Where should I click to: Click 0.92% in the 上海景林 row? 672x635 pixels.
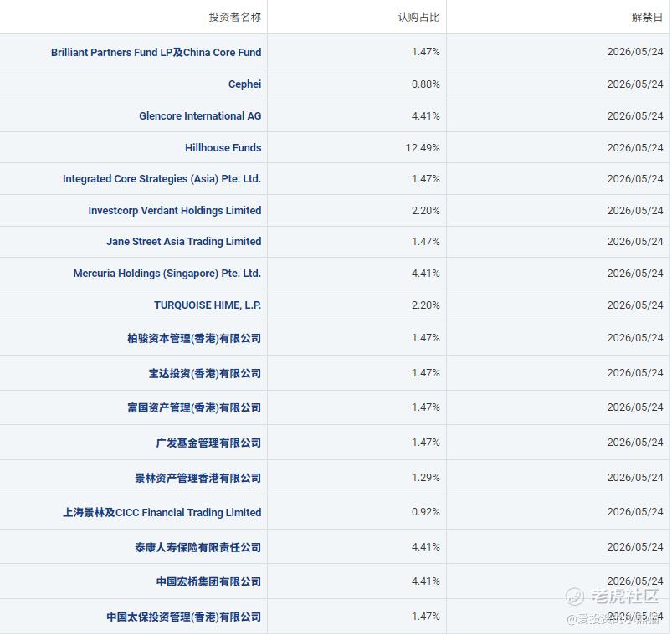(x=426, y=512)
